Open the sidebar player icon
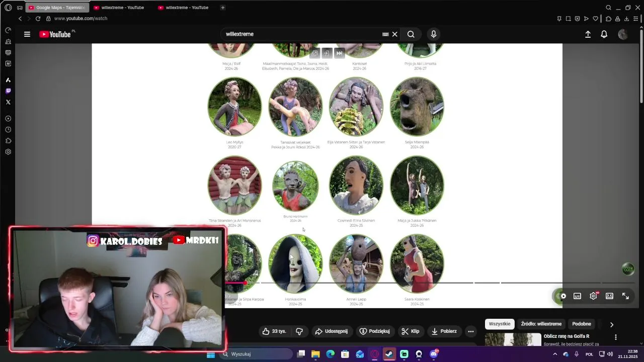This screenshot has width=644, height=362. pos(8,119)
